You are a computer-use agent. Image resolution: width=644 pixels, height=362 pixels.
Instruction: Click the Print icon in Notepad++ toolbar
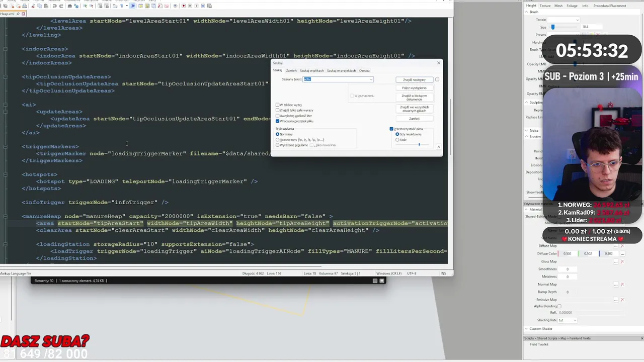pyautogui.click(x=25, y=6)
